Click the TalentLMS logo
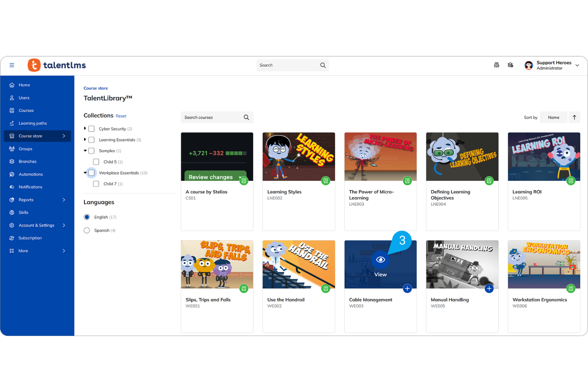Image resolution: width=588 pixels, height=392 pixels. click(57, 65)
